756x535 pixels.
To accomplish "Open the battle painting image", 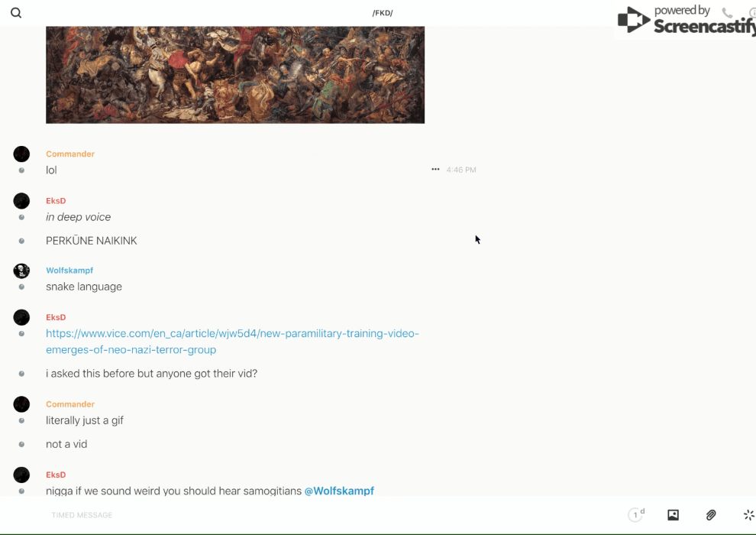I will [x=235, y=75].
